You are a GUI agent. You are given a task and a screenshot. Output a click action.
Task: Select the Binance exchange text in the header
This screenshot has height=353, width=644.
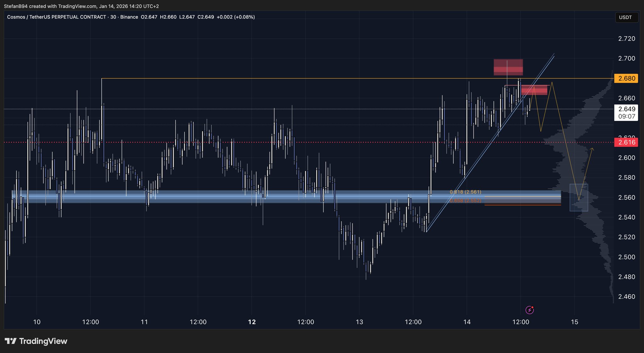point(129,17)
